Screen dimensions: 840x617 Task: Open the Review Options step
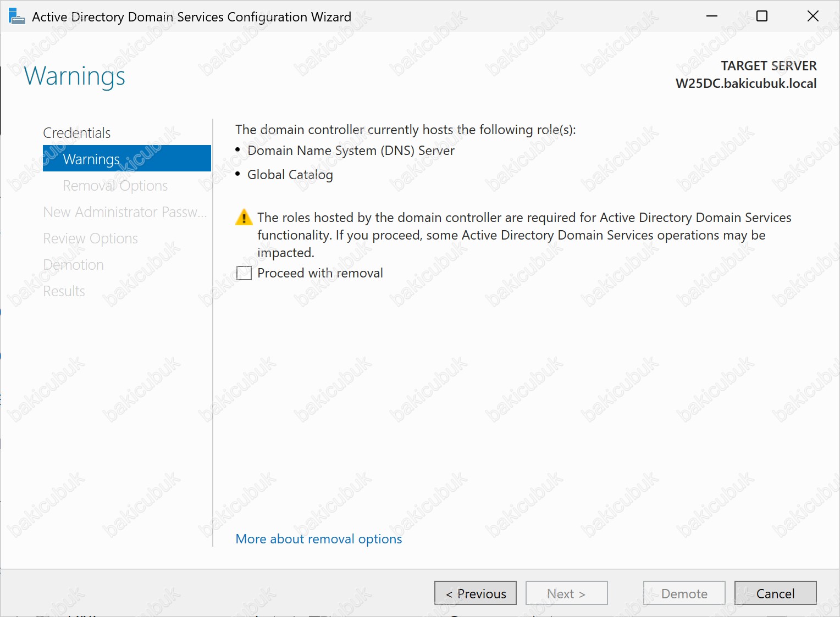pyautogui.click(x=91, y=238)
